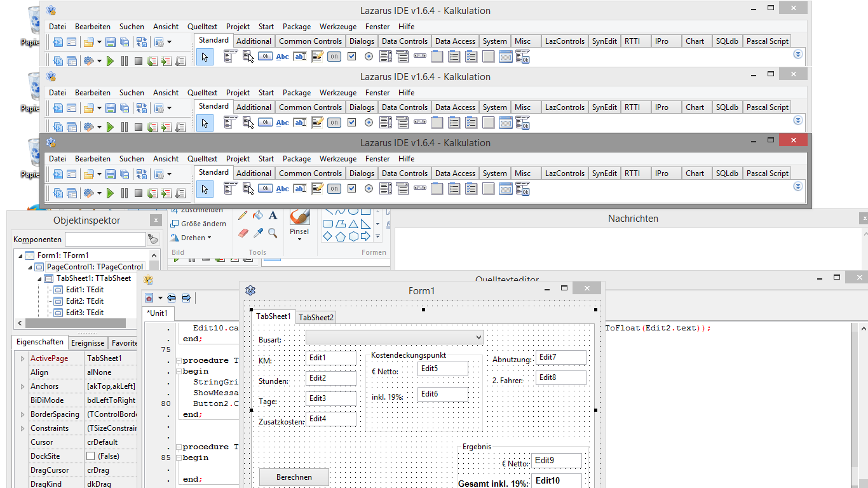Click Größe ändern in Paint
Viewport: 868px width, 488px height.
(x=198, y=224)
